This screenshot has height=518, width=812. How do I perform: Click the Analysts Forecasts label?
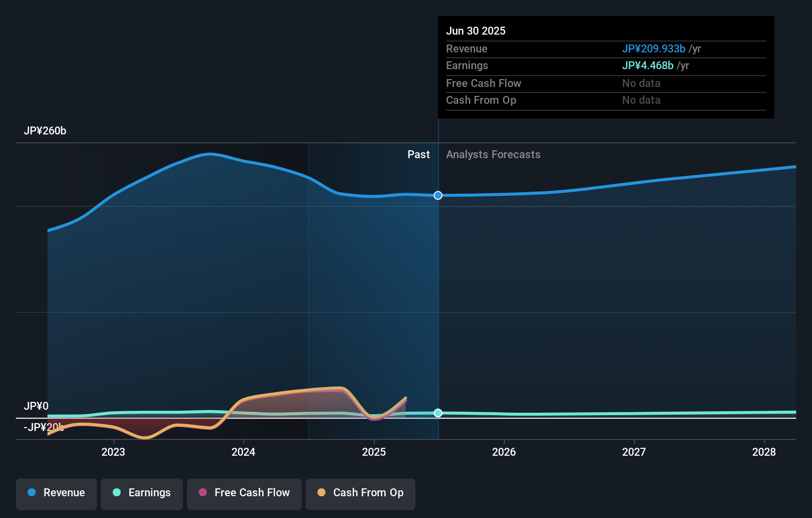pos(493,155)
